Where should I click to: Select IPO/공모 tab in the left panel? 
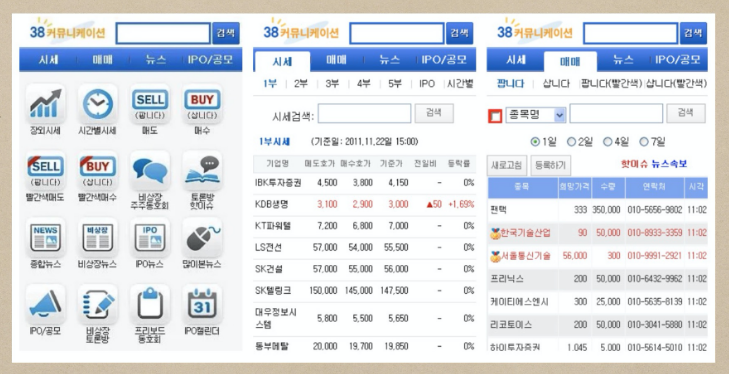pos(211,60)
